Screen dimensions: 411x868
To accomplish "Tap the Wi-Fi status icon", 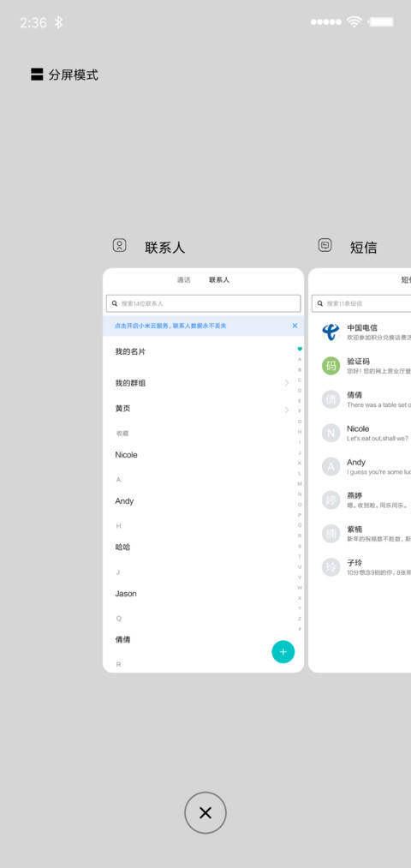I will tap(354, 22).
